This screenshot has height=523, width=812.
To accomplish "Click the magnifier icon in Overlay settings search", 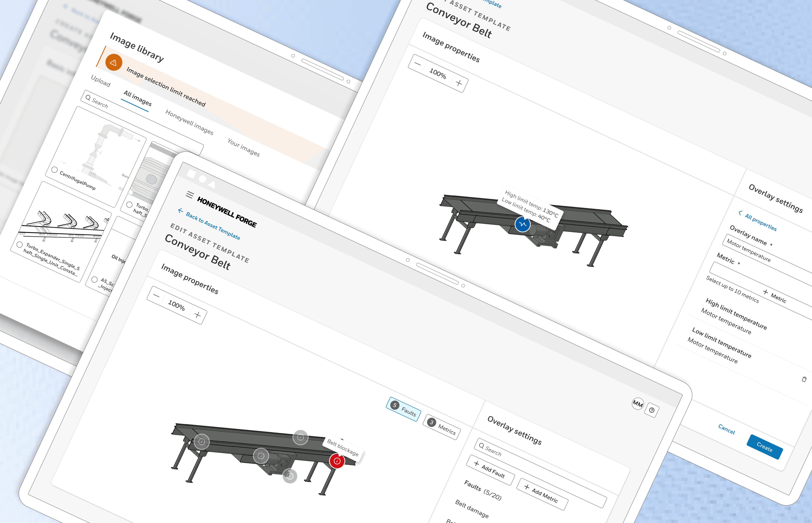I will (x=481, y=445).
